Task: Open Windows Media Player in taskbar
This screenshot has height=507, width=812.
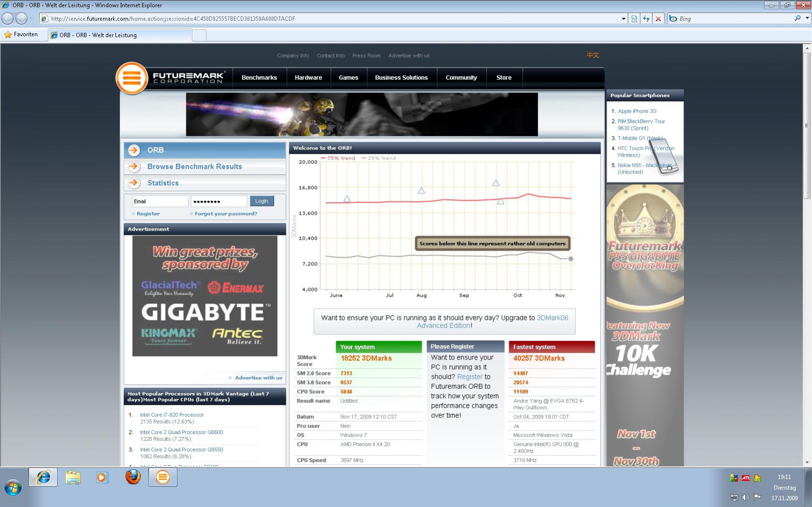Action: 103,478
